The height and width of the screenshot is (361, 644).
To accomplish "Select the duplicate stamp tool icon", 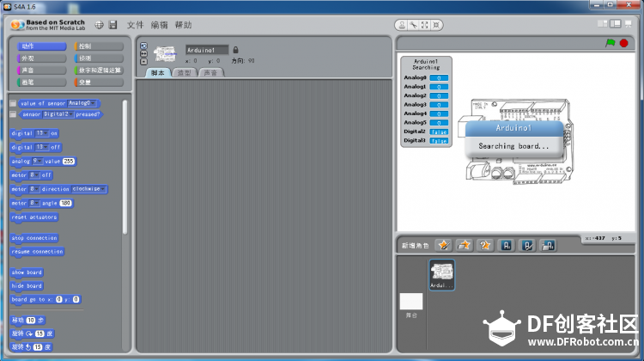I will [x=402, y=25].
